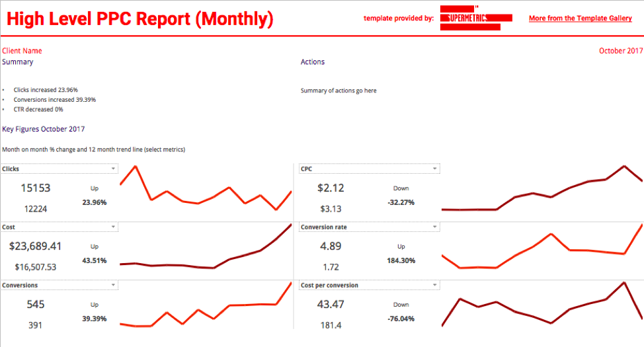Select the Clicks trend sparkline chart
The width and height of the screenshot is (644, 347).
click(x=206, y=190)
